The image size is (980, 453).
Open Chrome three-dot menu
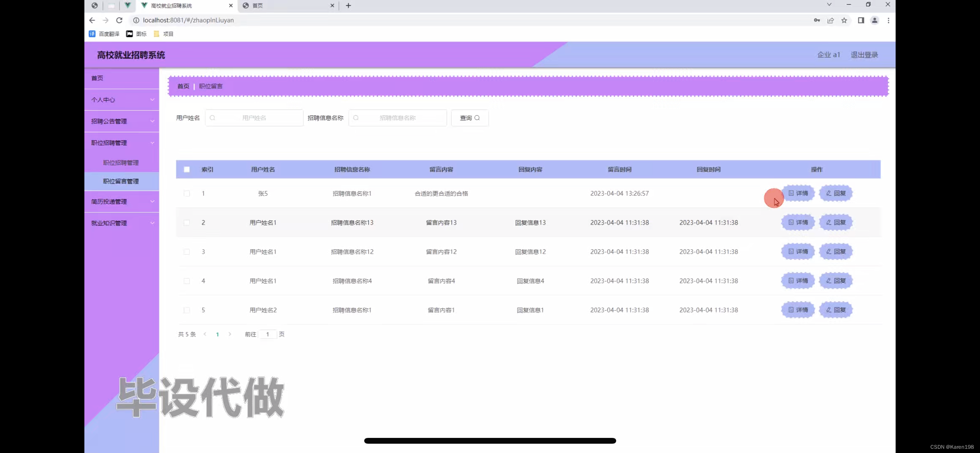coord(888,20)
